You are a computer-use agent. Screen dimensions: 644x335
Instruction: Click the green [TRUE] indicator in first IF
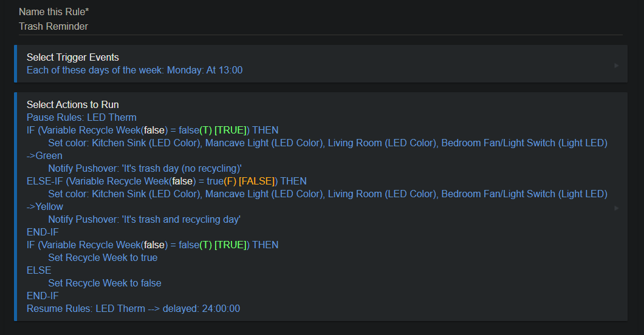point(230,130)
